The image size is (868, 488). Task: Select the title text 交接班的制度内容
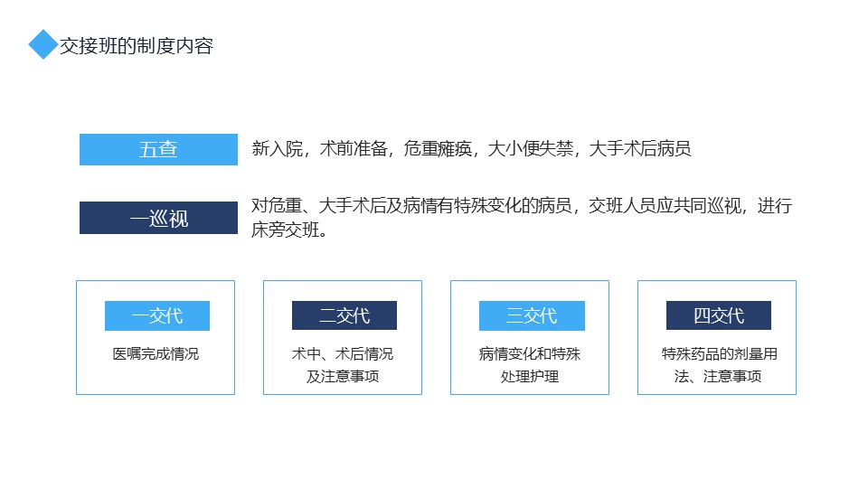[x=137, y=45]
